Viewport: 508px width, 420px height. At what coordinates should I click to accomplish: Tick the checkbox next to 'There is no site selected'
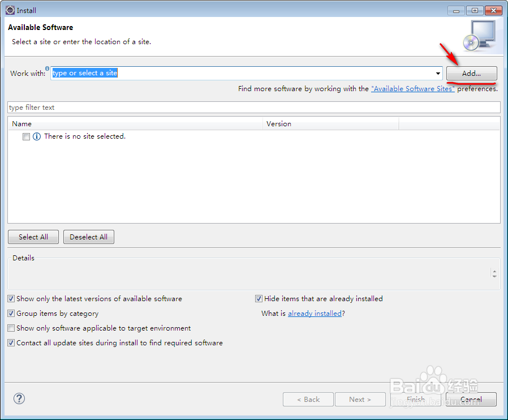click(x=26, y=137)
